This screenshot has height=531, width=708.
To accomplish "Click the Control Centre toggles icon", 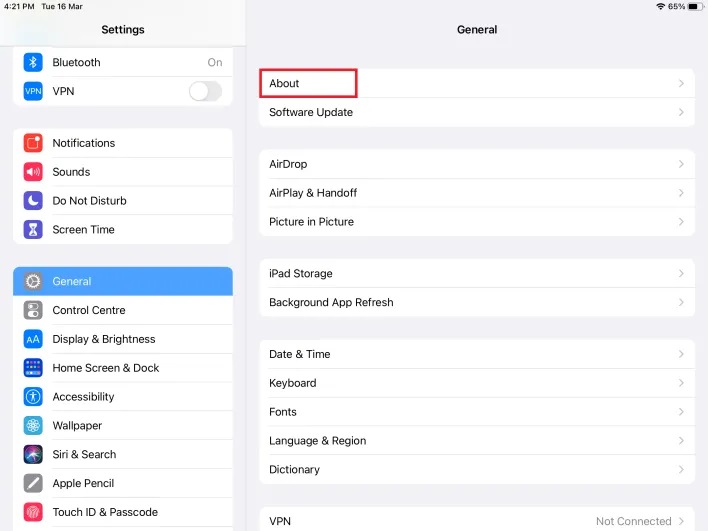I will [x=33, y=311].
